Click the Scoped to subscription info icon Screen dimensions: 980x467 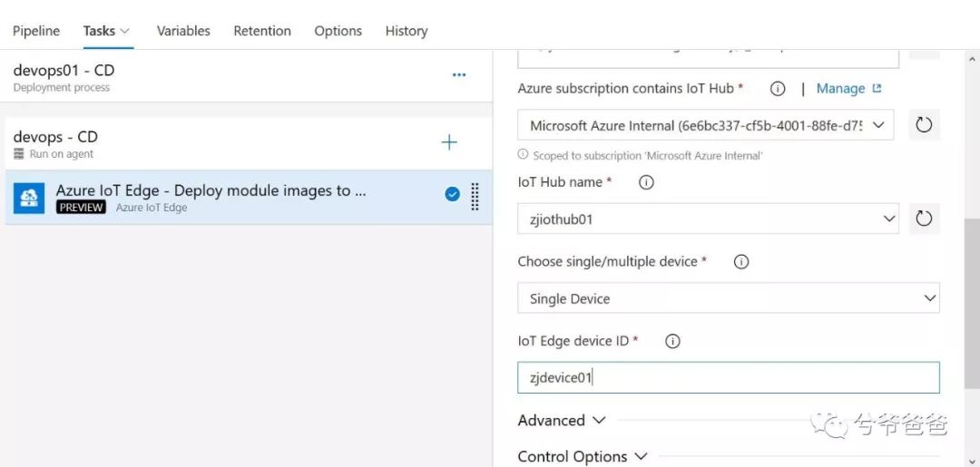(x=524, y=154)
